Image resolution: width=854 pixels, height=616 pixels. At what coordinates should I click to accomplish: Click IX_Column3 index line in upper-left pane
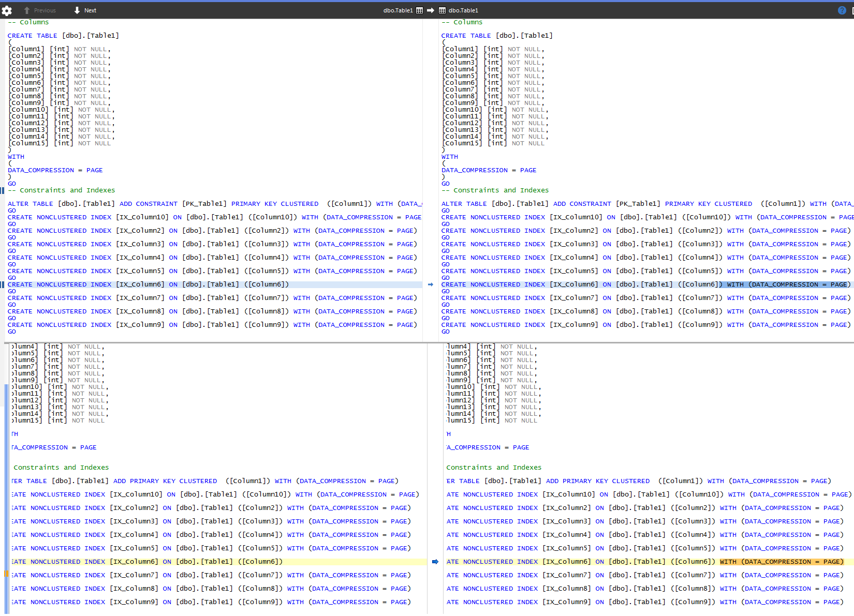pyautogui.click(x=212, y=244)
